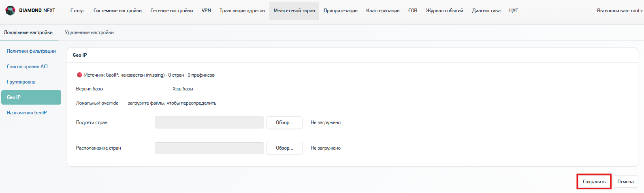Open the СОВ menu

click(413, 11)
